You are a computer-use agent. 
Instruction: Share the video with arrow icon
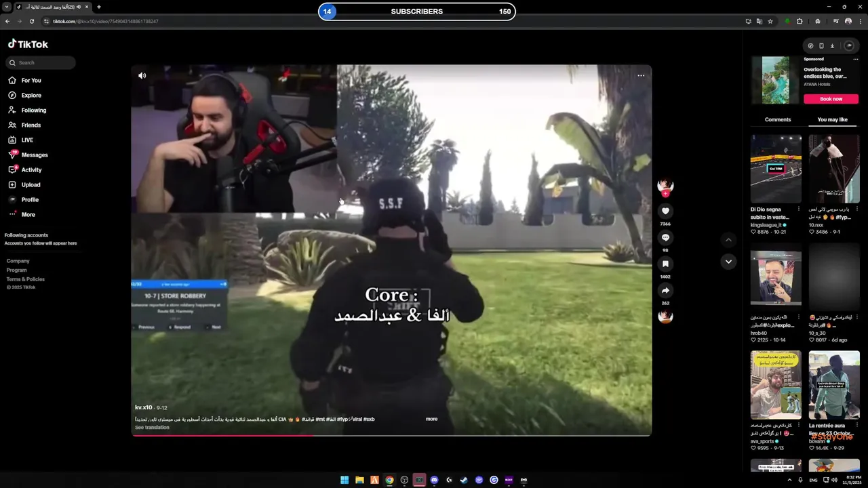[665, 290]
